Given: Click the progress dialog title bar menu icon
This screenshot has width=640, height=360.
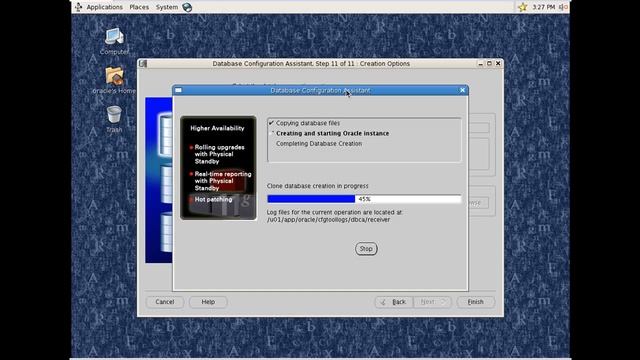Looking at the screenshot, I should pyautogui.click(x=178, y=90).
